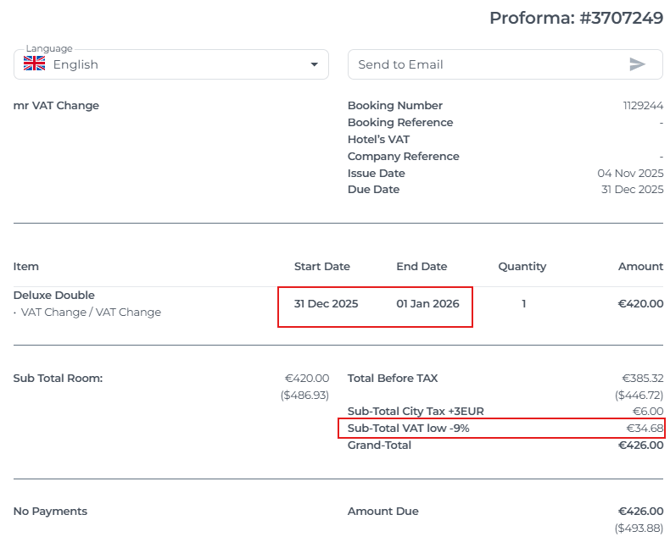Click the 31 Dec 2025 start date

[326, 304]
